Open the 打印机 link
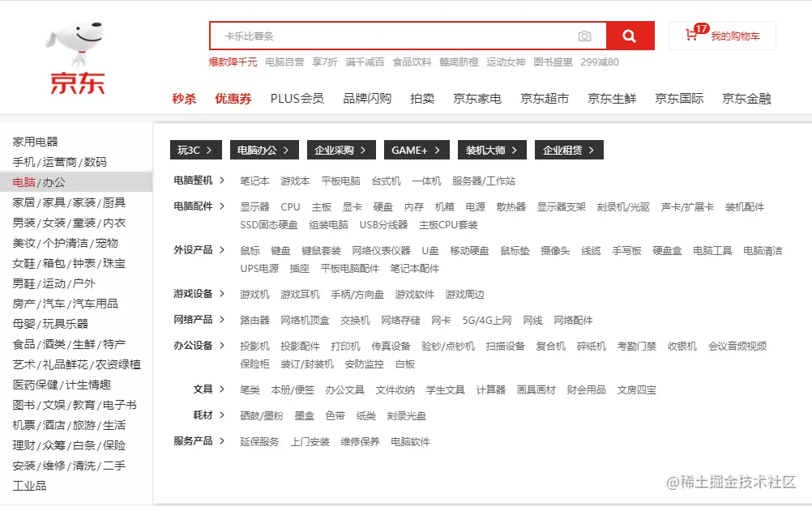 (345, 347)
